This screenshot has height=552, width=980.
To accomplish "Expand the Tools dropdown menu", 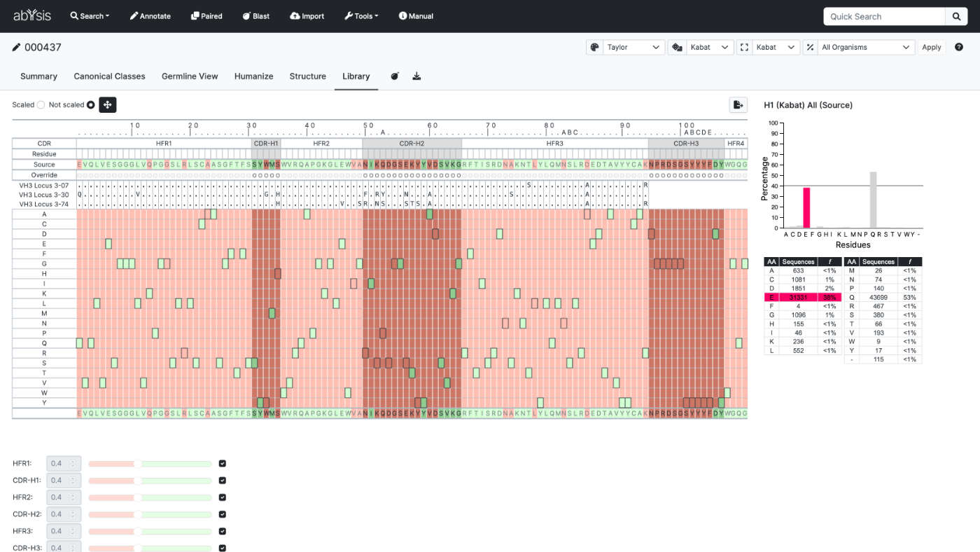I will pos(361,16).
